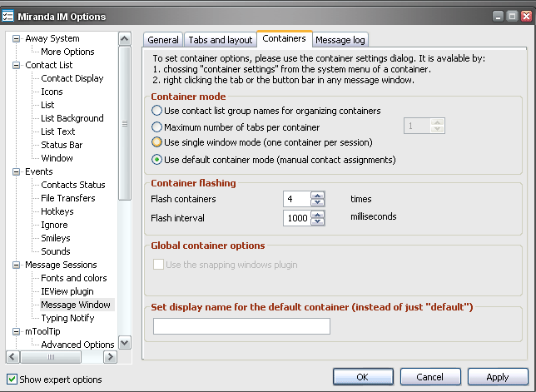
Task: Click the tree vertical scrollbar thumb
Action: pos(125,123)
